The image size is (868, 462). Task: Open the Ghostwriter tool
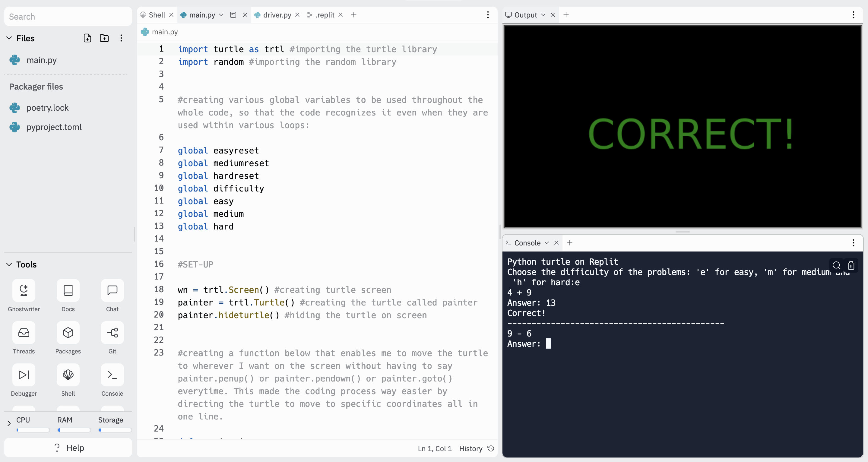(x=24, y=290)
